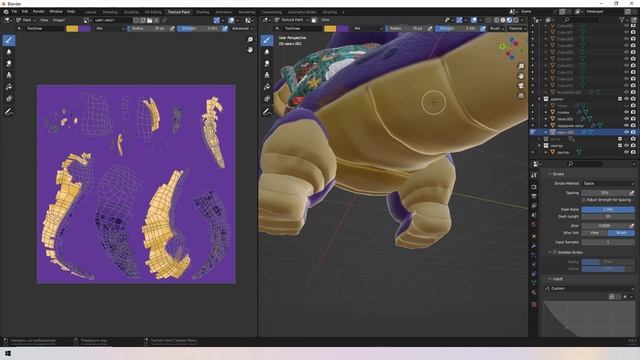Toggle spacing pressure icon in Stroke panel
The image size is (640, 360).
pyautogui.click(x=631, y=193)
